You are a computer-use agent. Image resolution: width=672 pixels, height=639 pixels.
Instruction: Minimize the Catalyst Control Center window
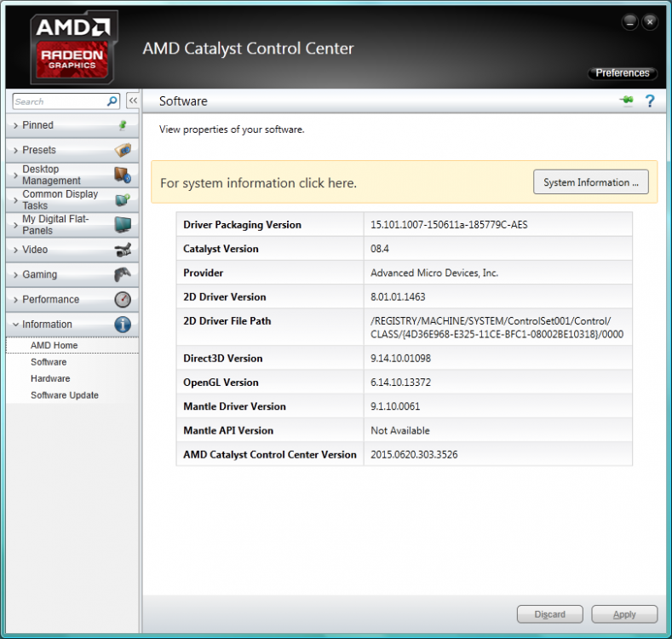coord(629,22)
